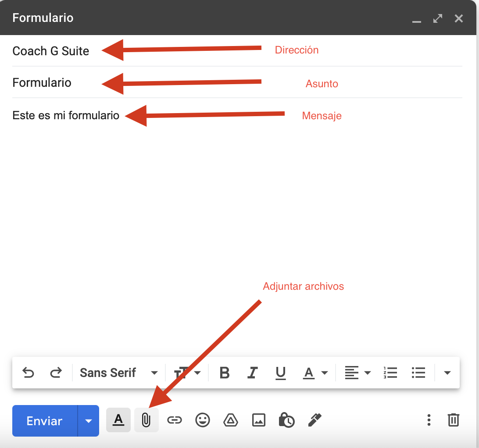Toggle underline formatting
479x448 pixels.
[x=280, y=373]
